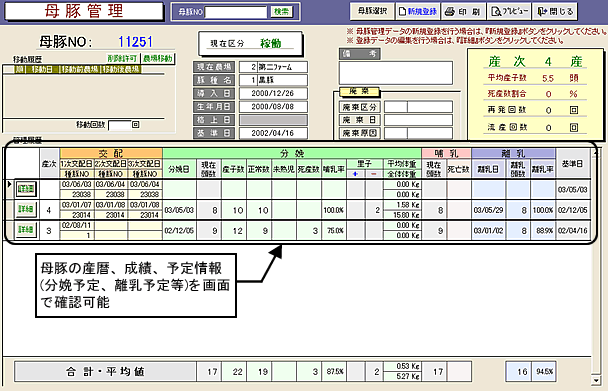Click the red minus 里子 column header

(374, 174)
